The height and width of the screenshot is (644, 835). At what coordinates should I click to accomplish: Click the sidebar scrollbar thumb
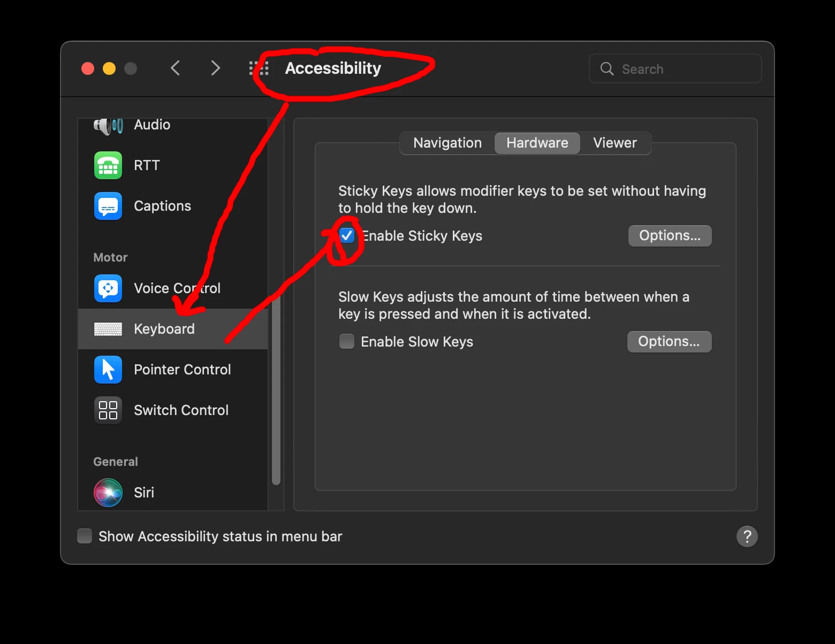click(x=276, y=390)
